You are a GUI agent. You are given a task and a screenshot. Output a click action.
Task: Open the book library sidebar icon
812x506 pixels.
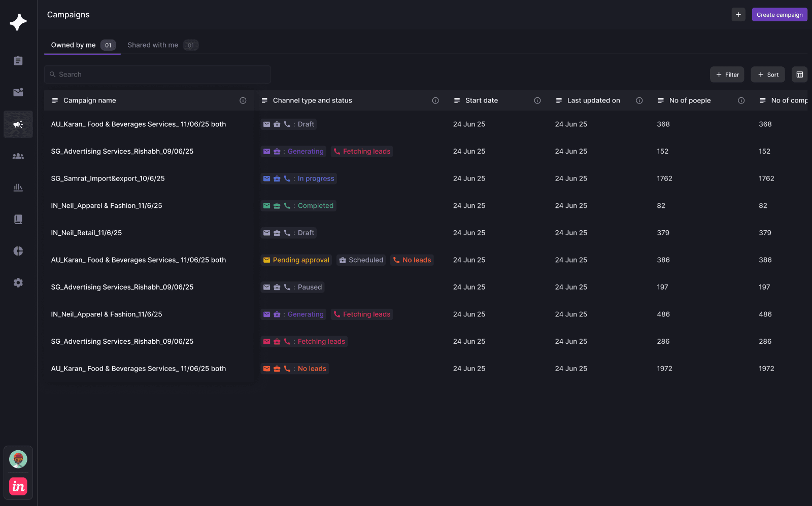[x=18, y=219]
